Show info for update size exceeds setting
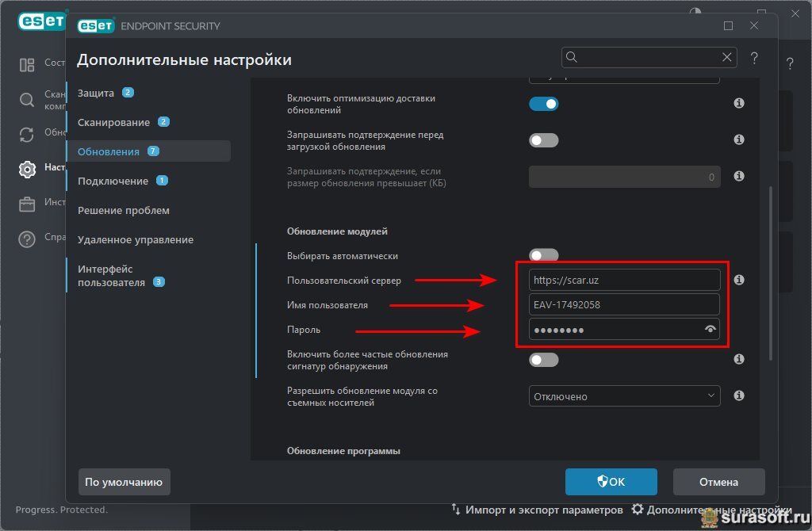 pos(739,176)
